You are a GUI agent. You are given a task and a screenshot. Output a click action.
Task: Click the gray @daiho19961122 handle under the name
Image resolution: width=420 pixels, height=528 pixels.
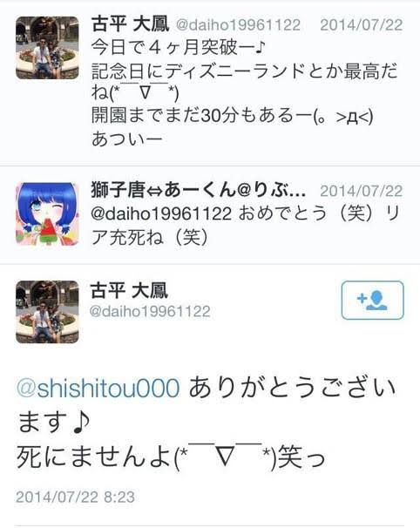tap(150, 311)
